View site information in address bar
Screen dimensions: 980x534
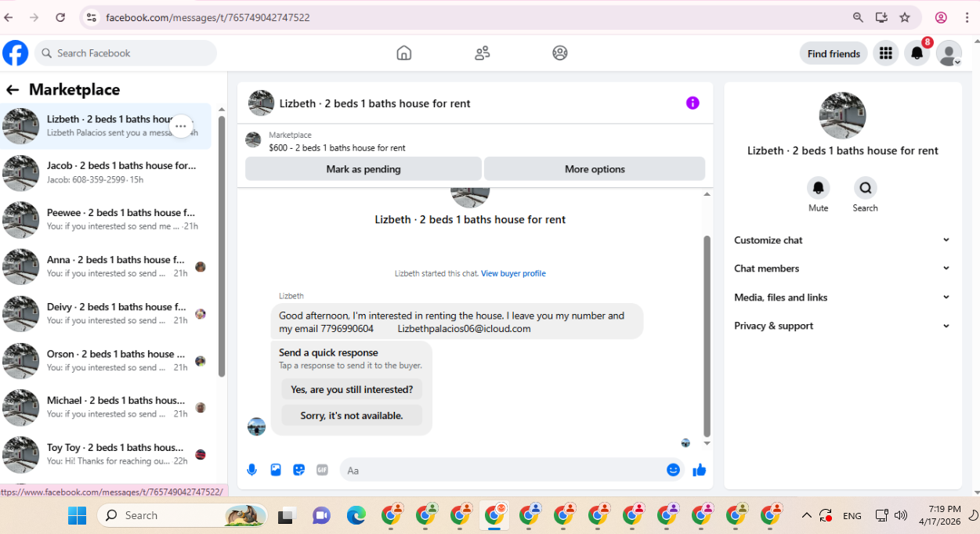pyautogui.click(x=92, y=17)
